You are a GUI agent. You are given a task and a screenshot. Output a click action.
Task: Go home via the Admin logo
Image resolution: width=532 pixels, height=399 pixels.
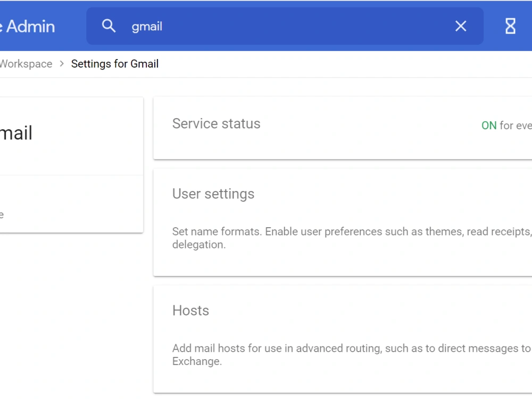coord(28,26)
